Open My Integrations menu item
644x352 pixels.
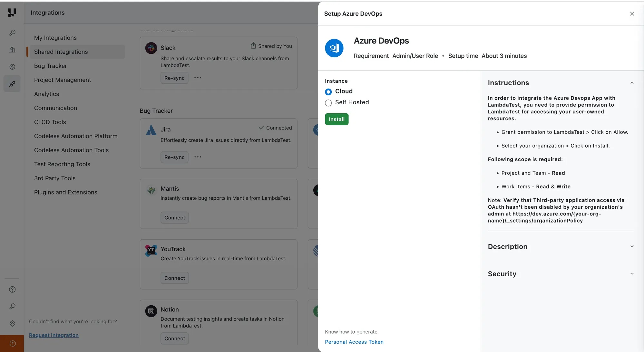(x=55, y=38)
